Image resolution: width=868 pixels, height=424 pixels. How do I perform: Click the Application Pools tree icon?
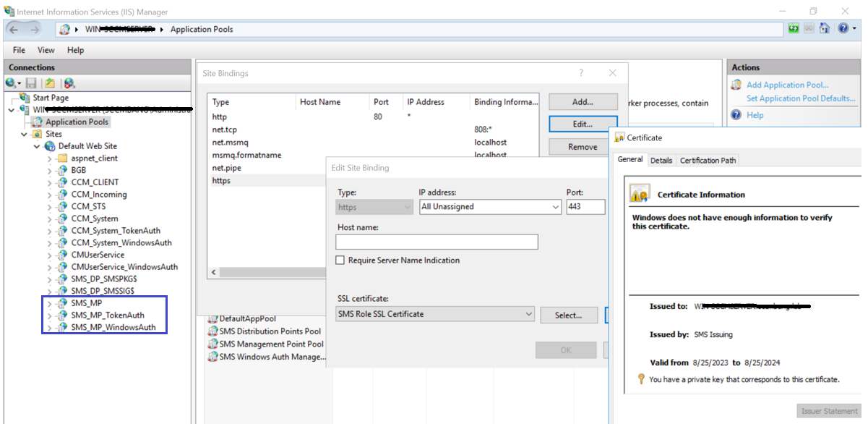[x=38, y=122]
